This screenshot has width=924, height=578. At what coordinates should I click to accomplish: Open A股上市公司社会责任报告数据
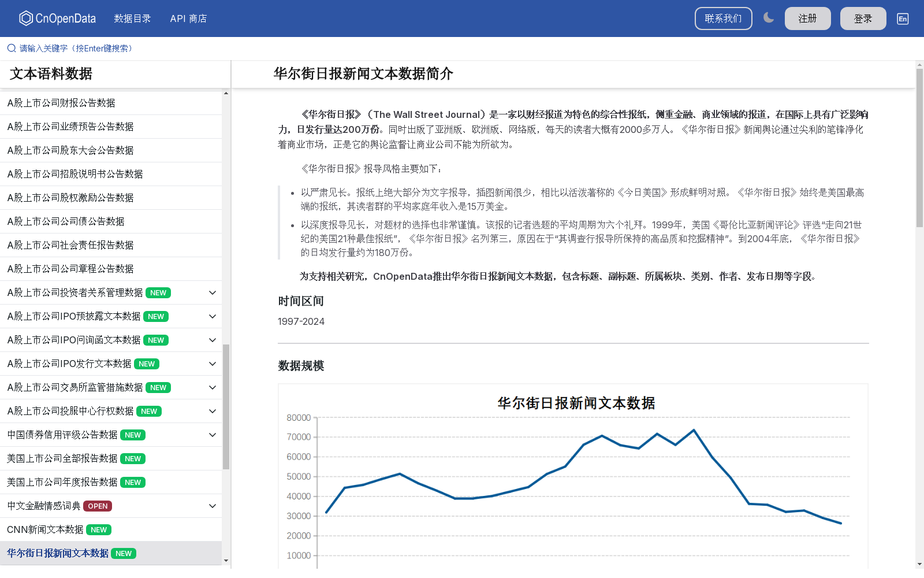coord(111,245)
